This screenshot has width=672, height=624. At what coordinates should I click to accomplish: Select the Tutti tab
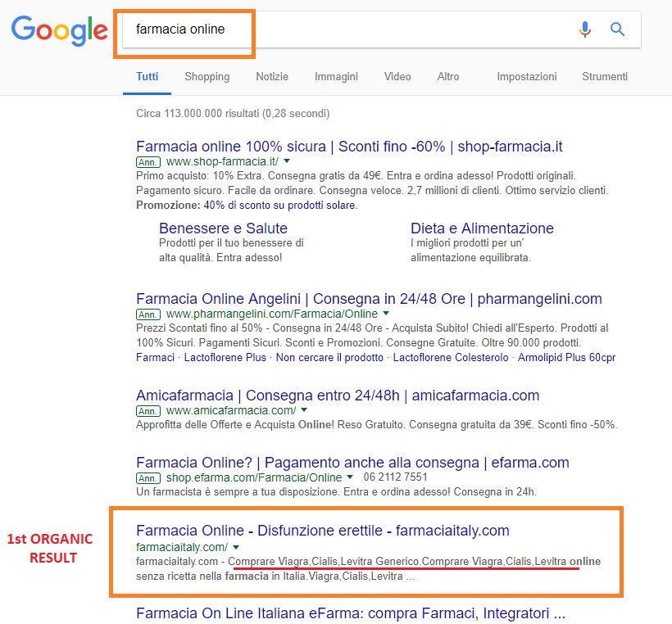pyautogui.click(x=147, y=77)
